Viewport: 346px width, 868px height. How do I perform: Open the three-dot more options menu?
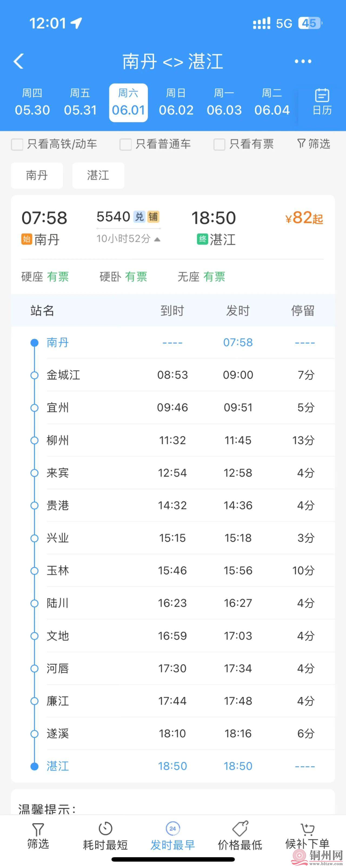(302, 61)
